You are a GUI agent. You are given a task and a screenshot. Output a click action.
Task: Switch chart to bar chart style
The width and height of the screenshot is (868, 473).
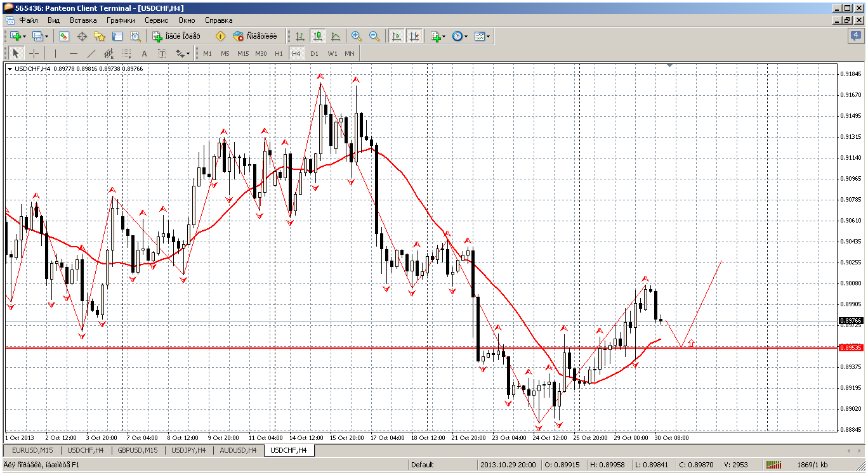point(299,36)
